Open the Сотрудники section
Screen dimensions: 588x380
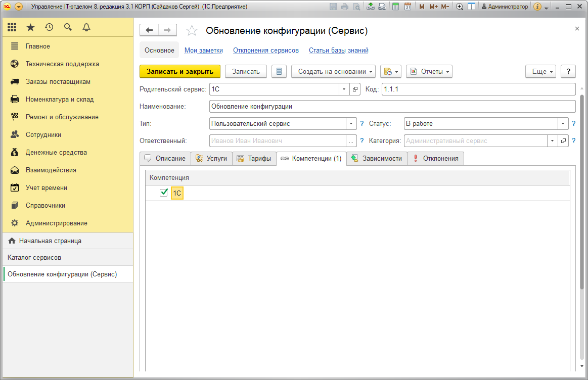pyautogui.click(x=68, y=134)
